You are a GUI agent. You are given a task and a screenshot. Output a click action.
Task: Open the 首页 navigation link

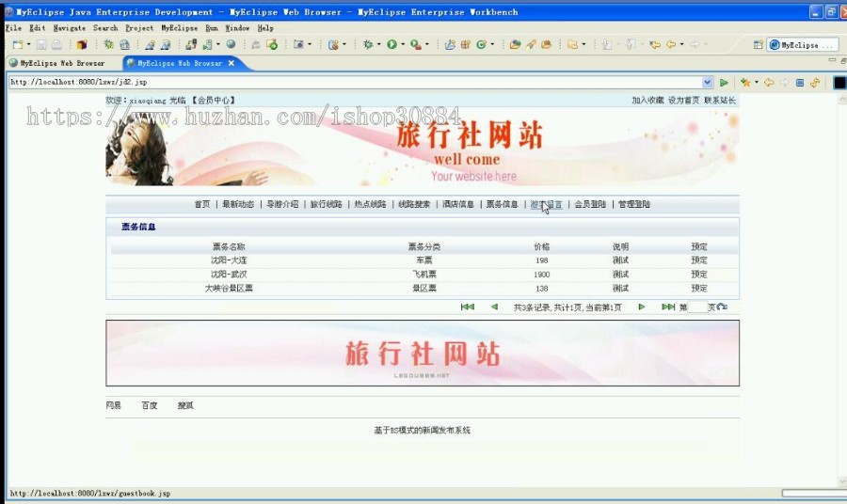click(x=202, y=204)
